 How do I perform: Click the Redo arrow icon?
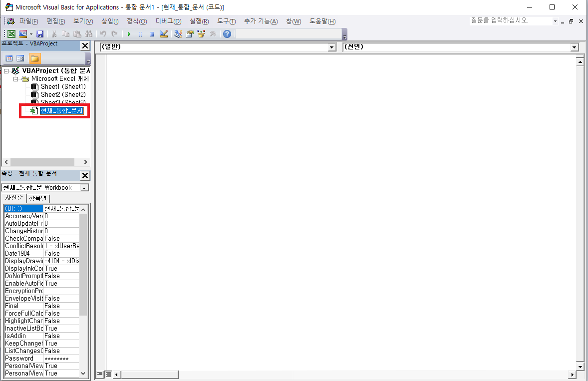pyautogui.click(x=115, y=34)
